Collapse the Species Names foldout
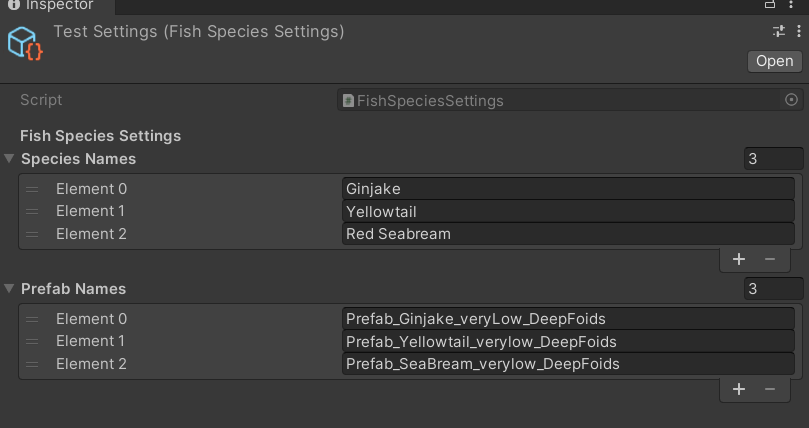Viewport: 809px width, 428px height. 10,159
